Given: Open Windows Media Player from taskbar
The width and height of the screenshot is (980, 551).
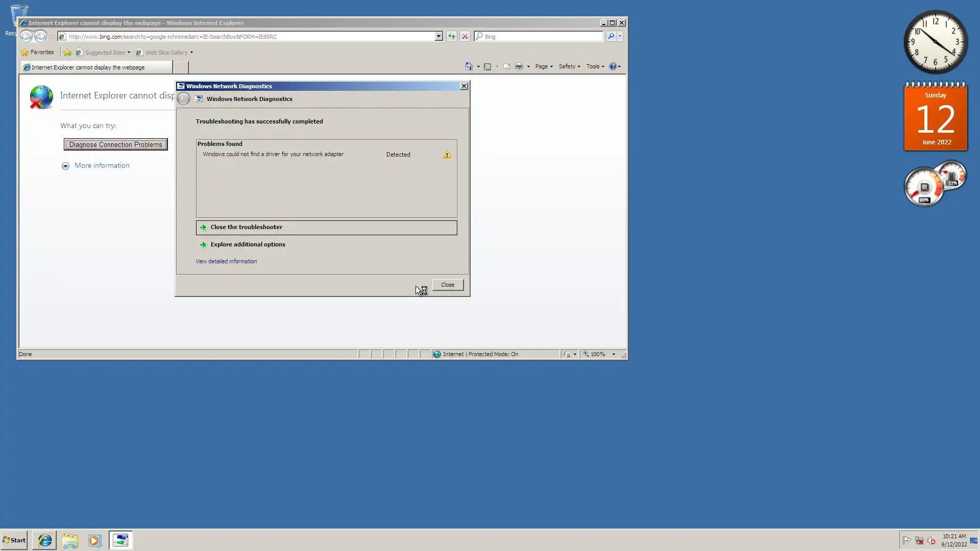Looking at the screenshot, I should [94, 540].
